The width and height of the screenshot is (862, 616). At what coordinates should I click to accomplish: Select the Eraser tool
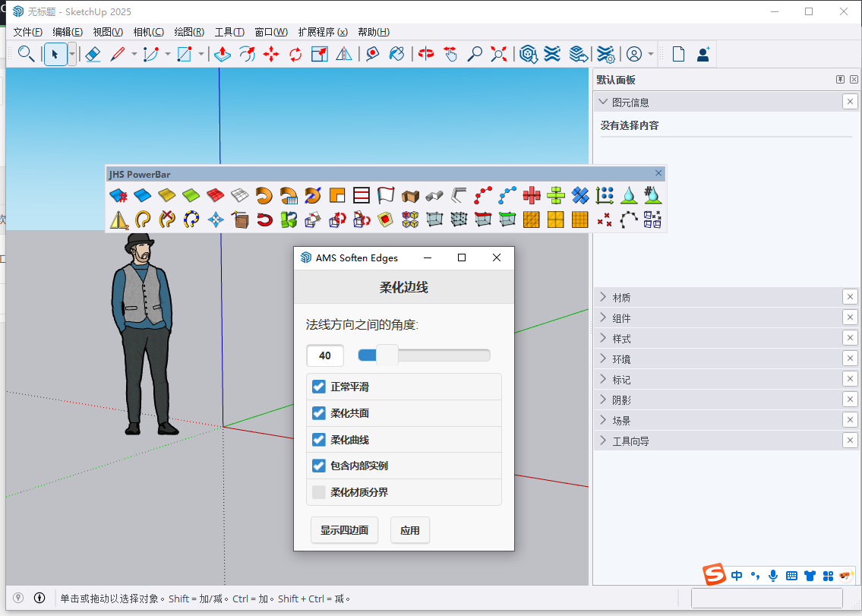[x=93, y=54]
